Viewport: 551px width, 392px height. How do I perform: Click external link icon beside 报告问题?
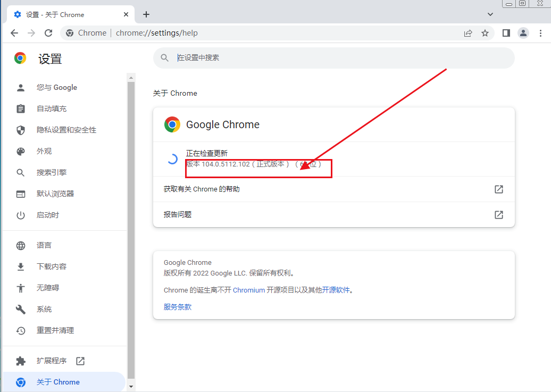click(499, 214)
